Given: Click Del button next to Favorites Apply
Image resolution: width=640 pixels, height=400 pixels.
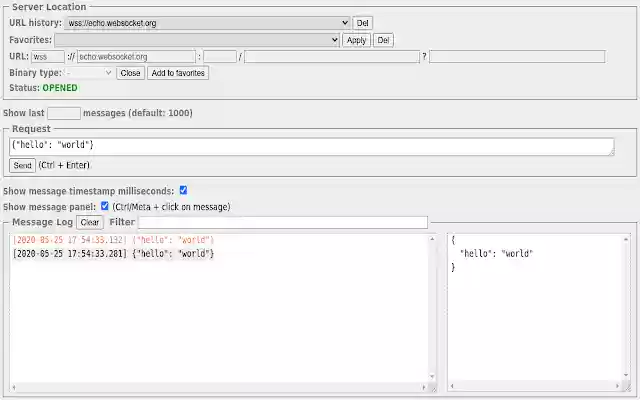Looking at the screenshot, I should coord(383,40).
